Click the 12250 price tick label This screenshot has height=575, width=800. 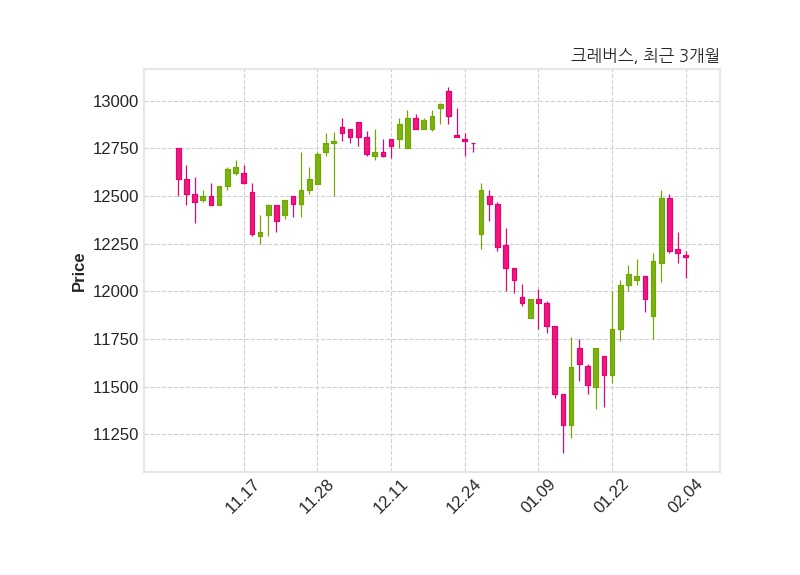[x=113, y=245]
